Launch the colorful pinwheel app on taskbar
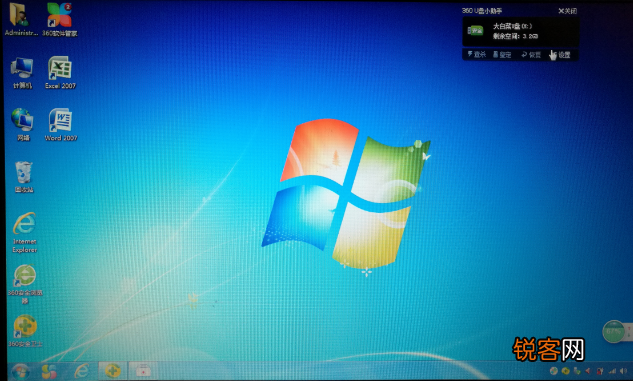 [49, 371]
